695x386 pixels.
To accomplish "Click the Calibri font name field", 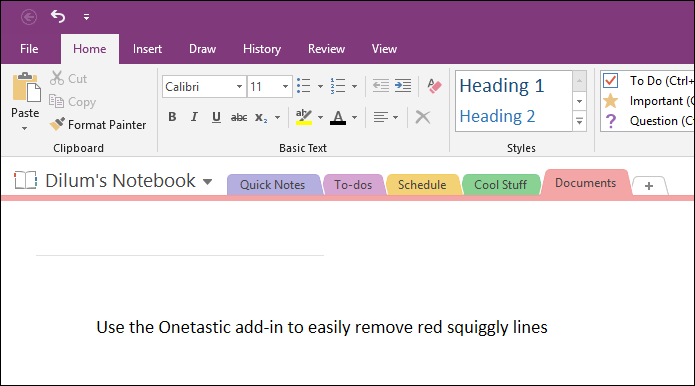I will (198, 86).
